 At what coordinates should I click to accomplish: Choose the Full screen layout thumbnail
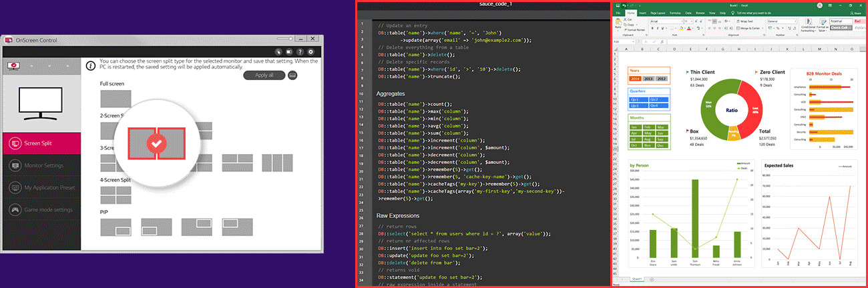[116, 99]
